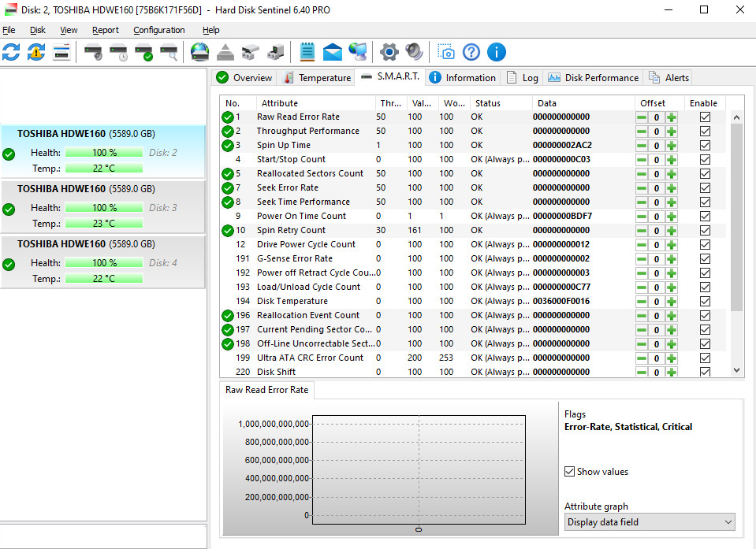Click green minus for Seek Error Rate offset
Screen dimensions: 756x549
(x=641, y=187)
